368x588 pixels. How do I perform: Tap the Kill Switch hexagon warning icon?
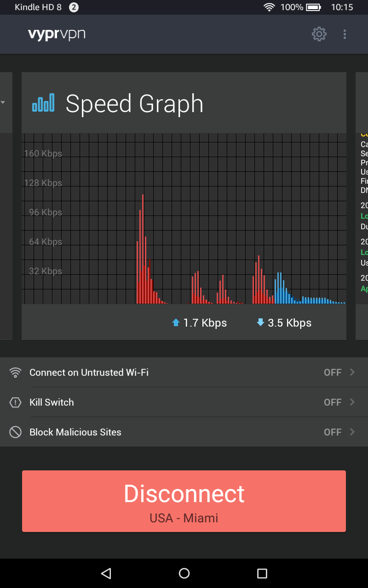click(x=16, y=402)
